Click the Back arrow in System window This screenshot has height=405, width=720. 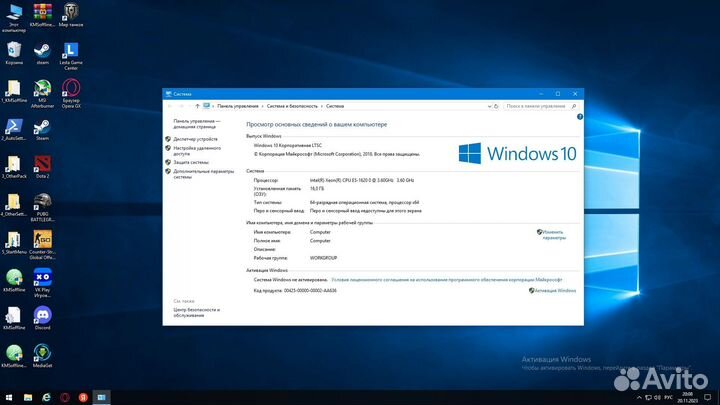[170, 106]
